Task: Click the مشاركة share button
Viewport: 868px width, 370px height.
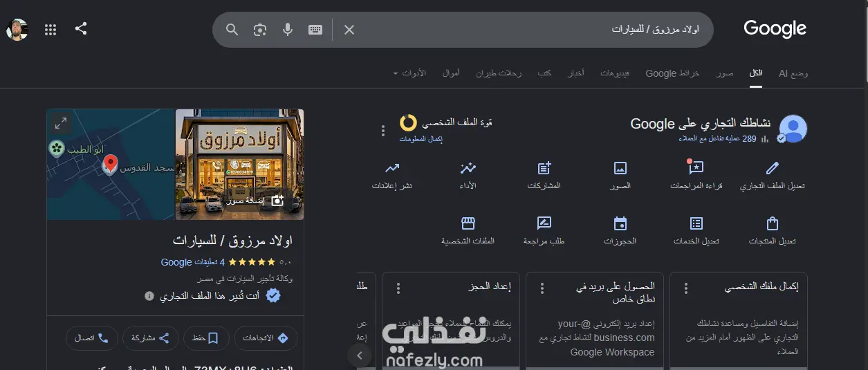Action: pos(150,338)
